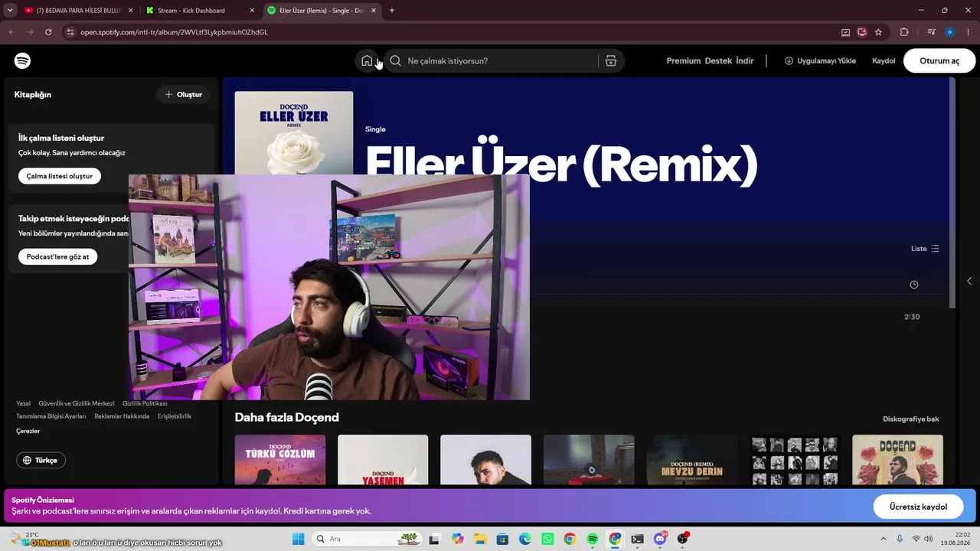
Task: Click Uygulamayı Yükle
Action: [820, 60]
